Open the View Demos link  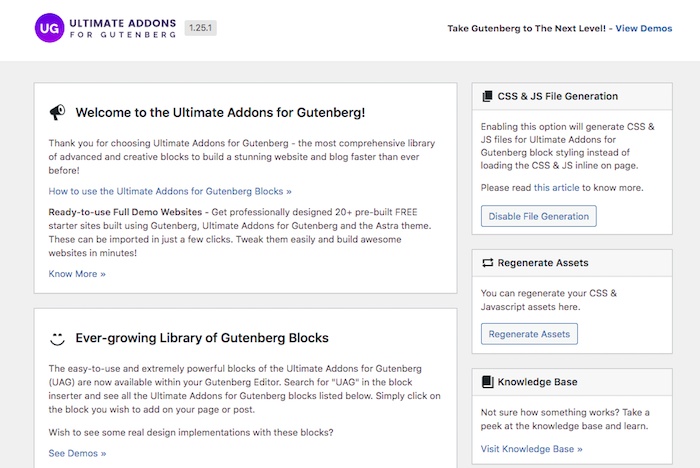[x=644, y=28]
